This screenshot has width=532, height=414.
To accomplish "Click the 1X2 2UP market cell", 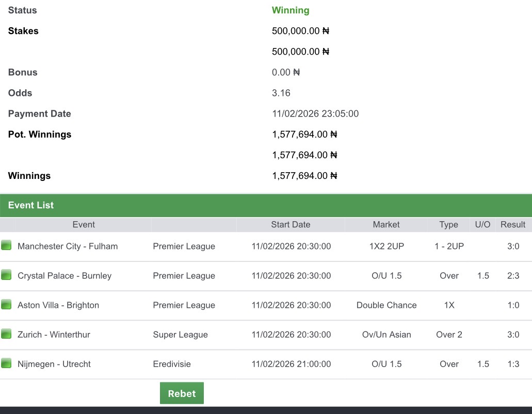I will (x=386, y=246).
